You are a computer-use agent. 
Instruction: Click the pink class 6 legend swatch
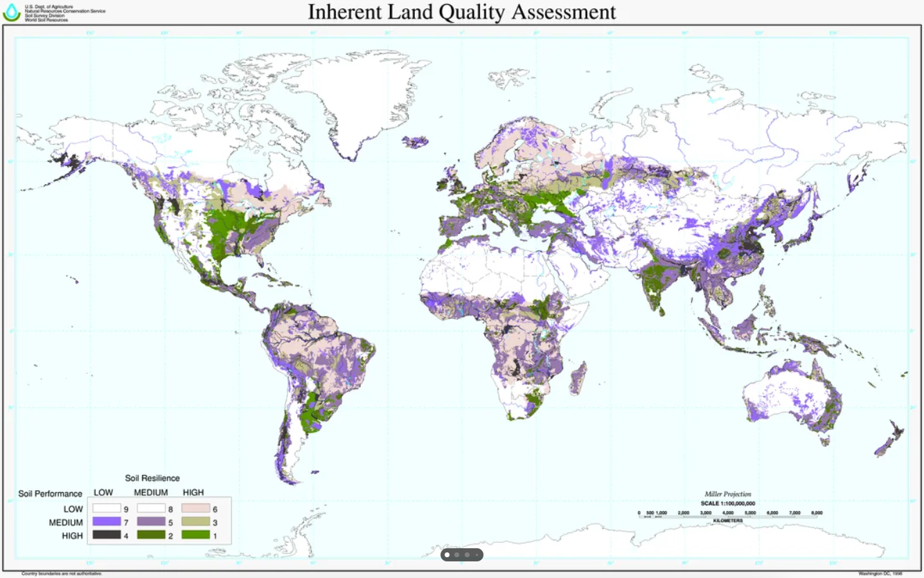[196, 509]
